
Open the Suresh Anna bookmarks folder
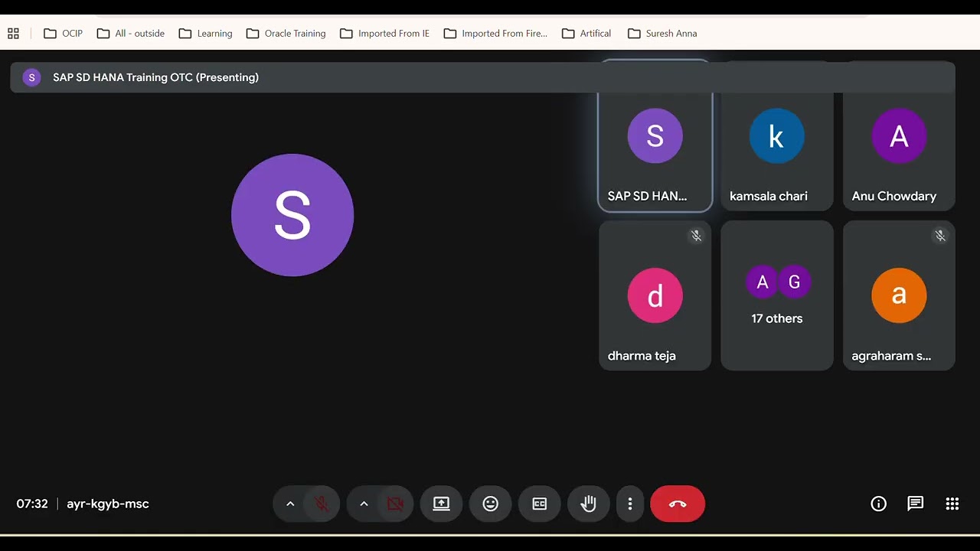[x=662, y=34]
